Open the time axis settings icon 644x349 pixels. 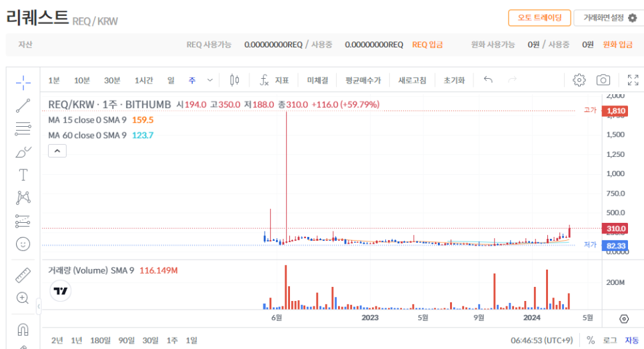click(x=624, y=318)
